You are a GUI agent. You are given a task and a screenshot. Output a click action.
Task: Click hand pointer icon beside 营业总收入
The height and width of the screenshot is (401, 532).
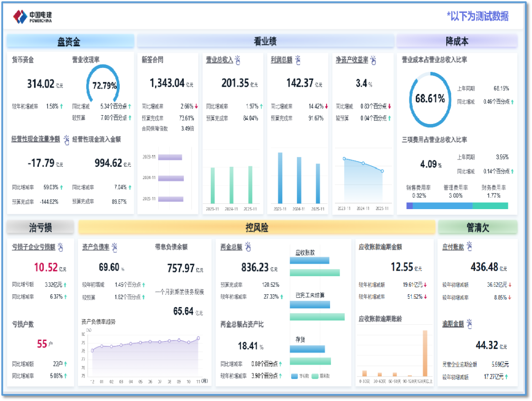[x=237, y=60]
